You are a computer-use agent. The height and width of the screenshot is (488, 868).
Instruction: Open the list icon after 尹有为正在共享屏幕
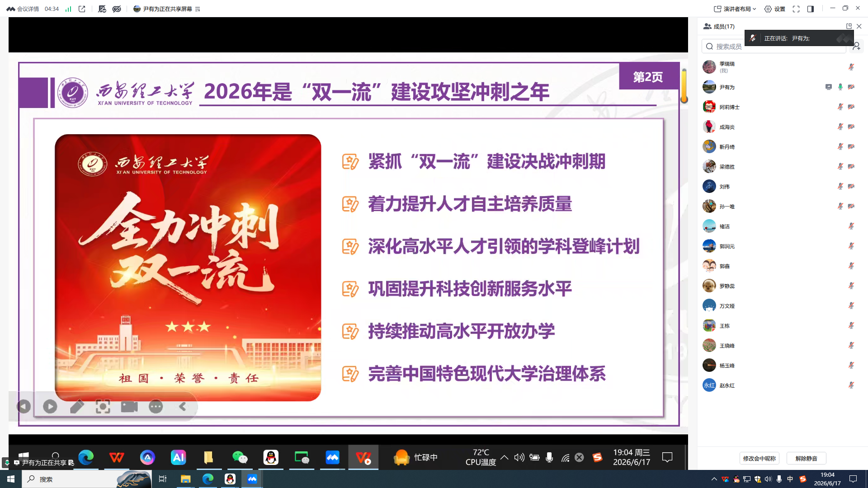click(198, 9)
